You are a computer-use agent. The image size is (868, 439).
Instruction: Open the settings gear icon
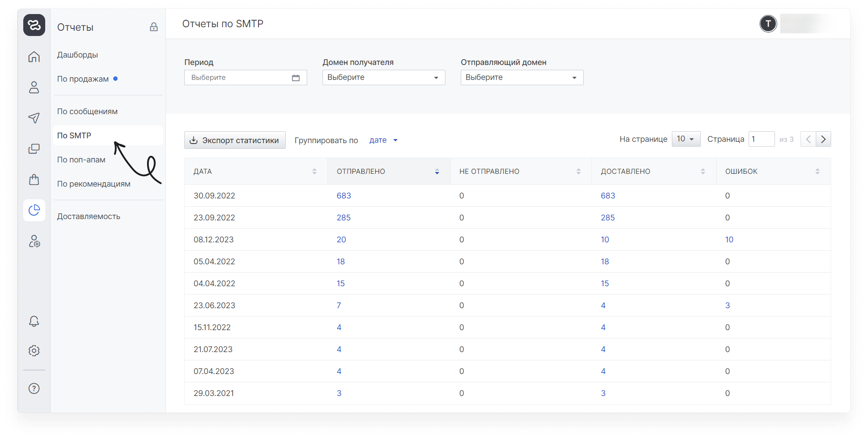pyautogui.click(x=34, y=350)
